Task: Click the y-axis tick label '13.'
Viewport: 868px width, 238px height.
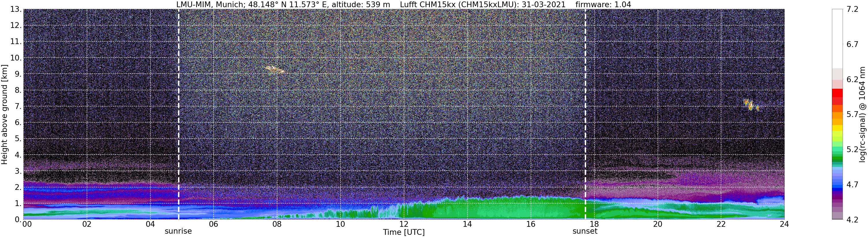Action: [16, 10]
